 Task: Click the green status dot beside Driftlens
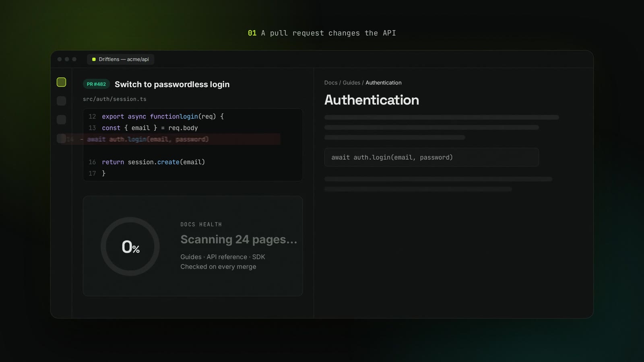coord(94,59)
